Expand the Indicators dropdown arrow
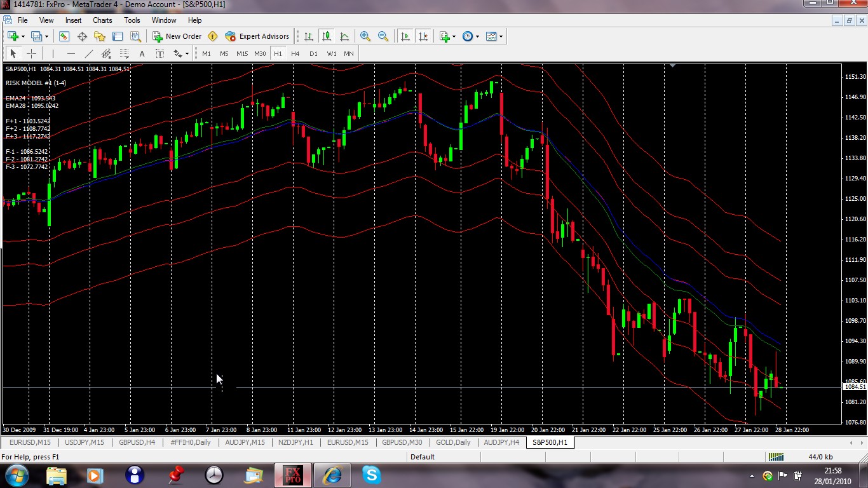The width and height of the screenshot is (868, 488). (x=454, y=36)
